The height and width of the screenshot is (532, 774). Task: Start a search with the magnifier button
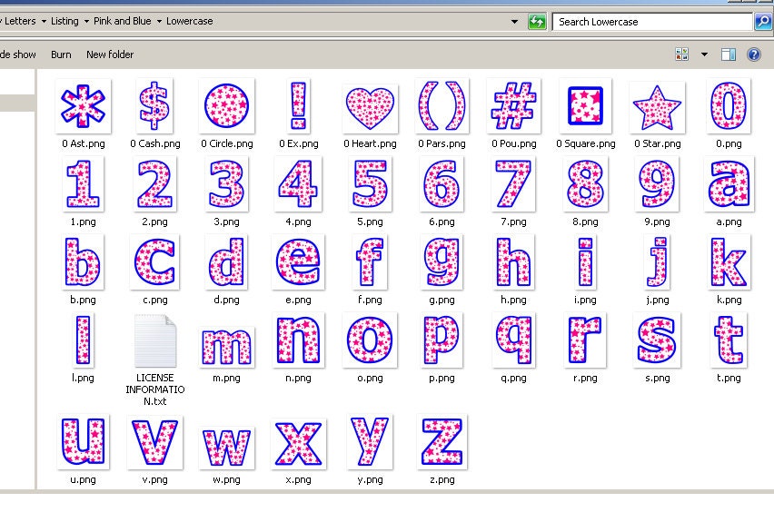(763, 21)
